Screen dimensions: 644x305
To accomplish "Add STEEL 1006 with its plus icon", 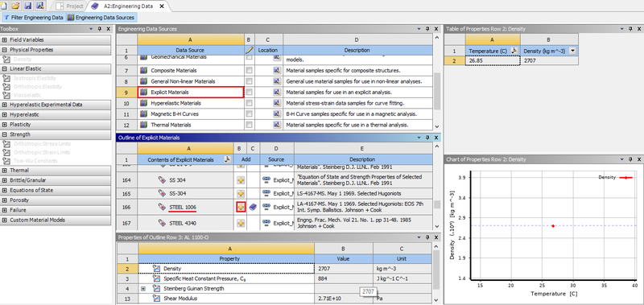I will tap(241, 208).
